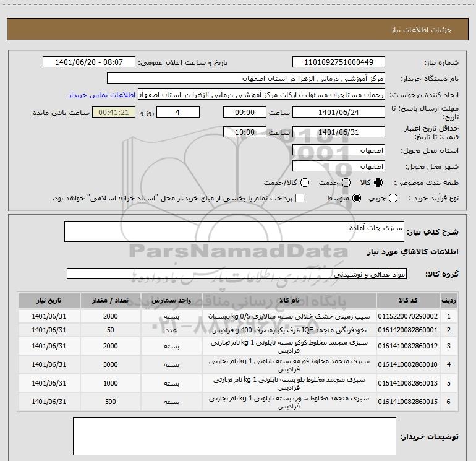Click the نخودفرنگی منجمد IQF item name
476x461 pixels.
[289, 330]
